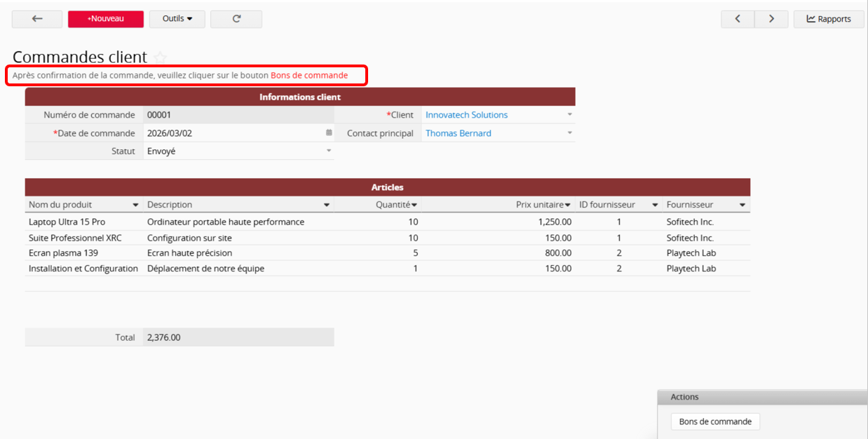Image resolution: width=868 pixels, height=439 pixels.
Task: Go to previous record with left chevron
Action: (738, 19)
